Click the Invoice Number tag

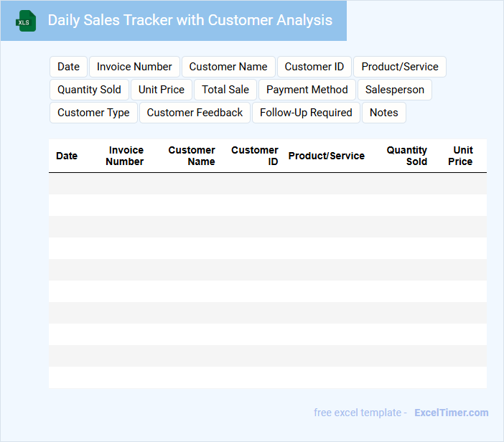(x=134, y=67)
